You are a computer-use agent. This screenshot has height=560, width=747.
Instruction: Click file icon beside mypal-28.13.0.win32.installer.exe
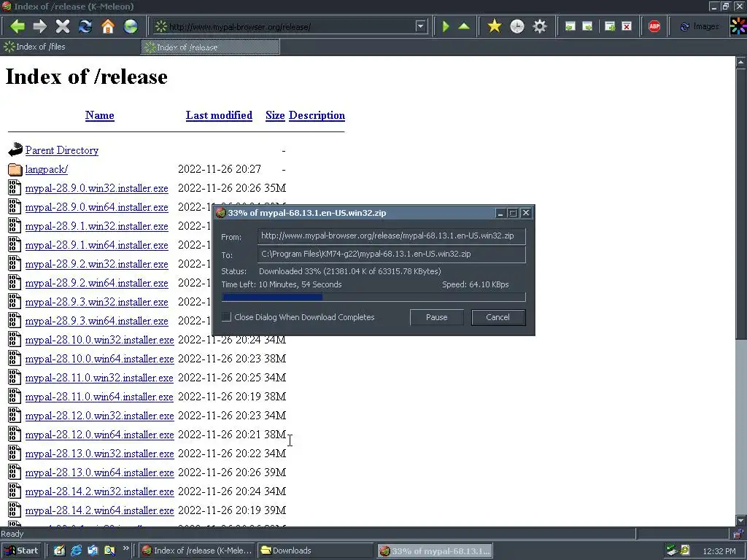point(15,454)
